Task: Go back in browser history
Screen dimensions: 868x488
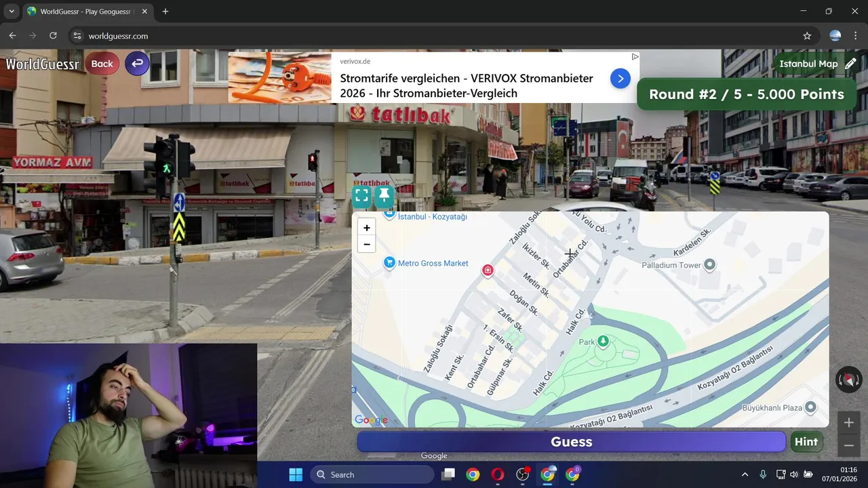Action: (x=12, y=36)
